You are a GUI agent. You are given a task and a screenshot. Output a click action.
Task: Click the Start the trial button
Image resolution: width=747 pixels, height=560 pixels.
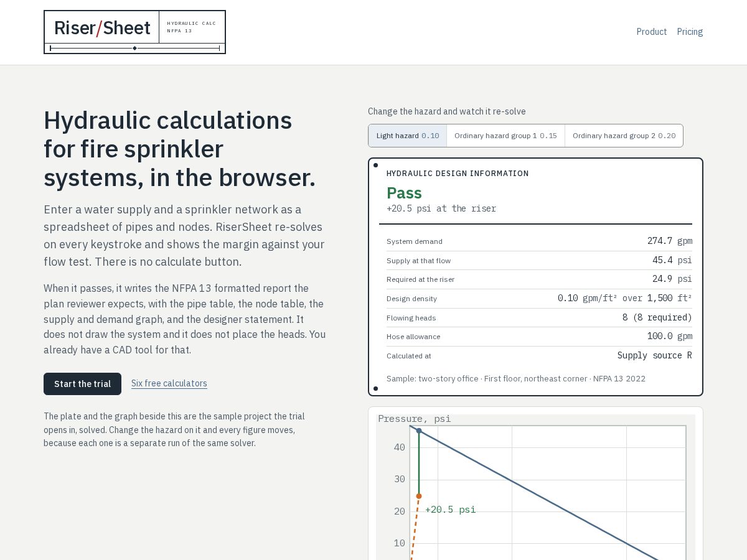point(82,384)
